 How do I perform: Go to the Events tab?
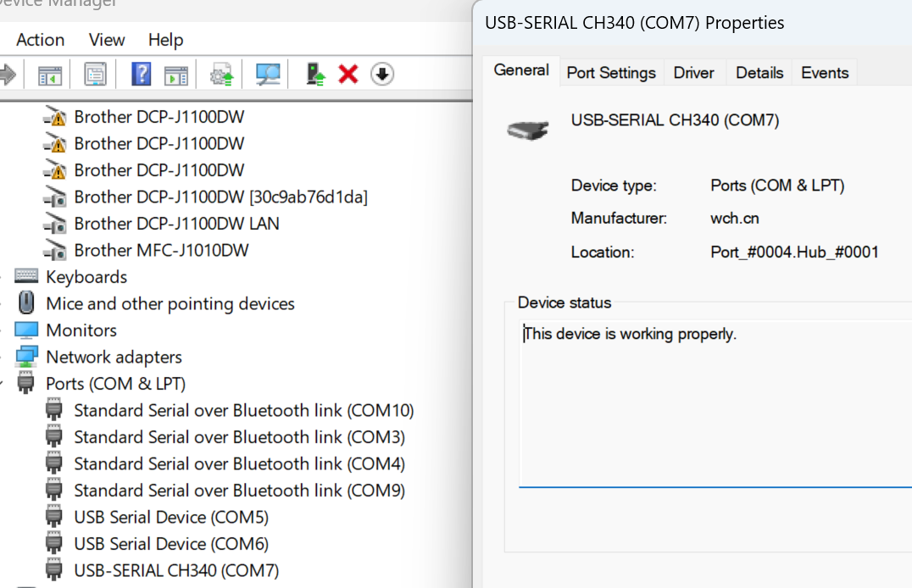(x=825, y=73)
